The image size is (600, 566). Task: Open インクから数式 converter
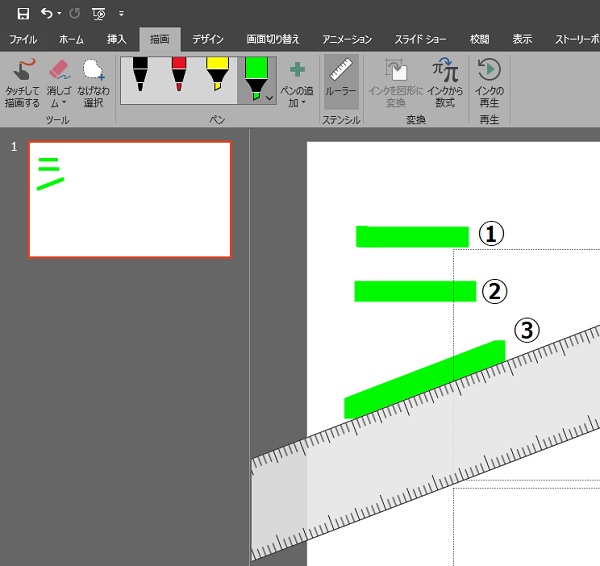445,83
